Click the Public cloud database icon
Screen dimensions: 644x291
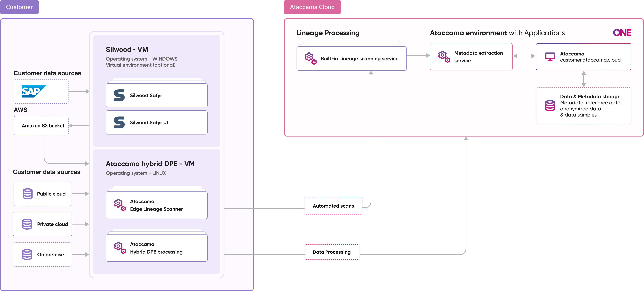(x=27, y=194)
